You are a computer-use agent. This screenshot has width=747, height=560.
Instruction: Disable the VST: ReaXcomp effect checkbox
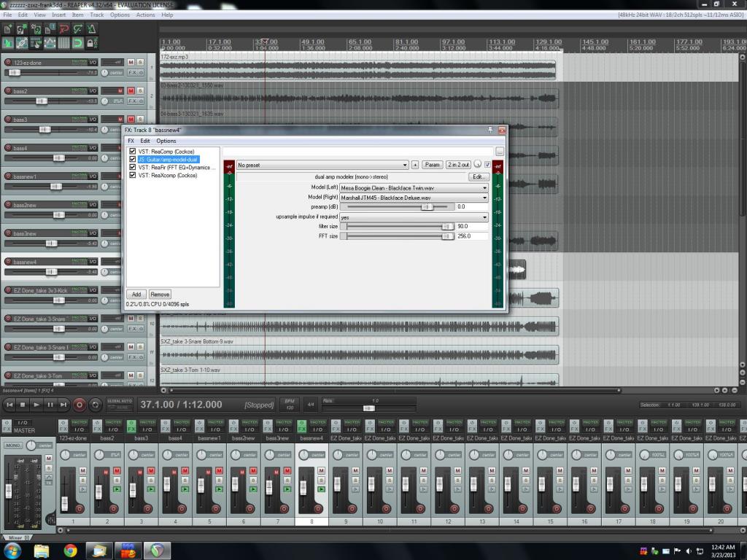[132, 175]
